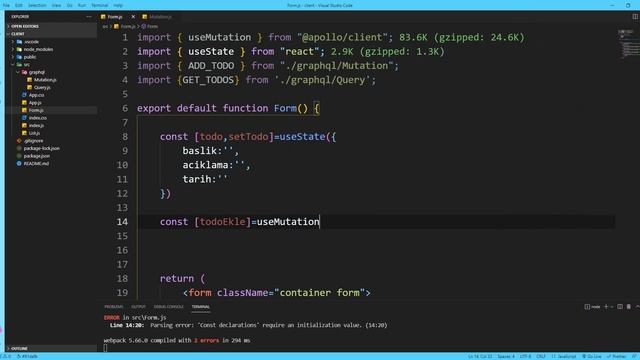Viewport: 640px width, 360px height.
Task: Open the View menu
Action: (x=56, y=5)
